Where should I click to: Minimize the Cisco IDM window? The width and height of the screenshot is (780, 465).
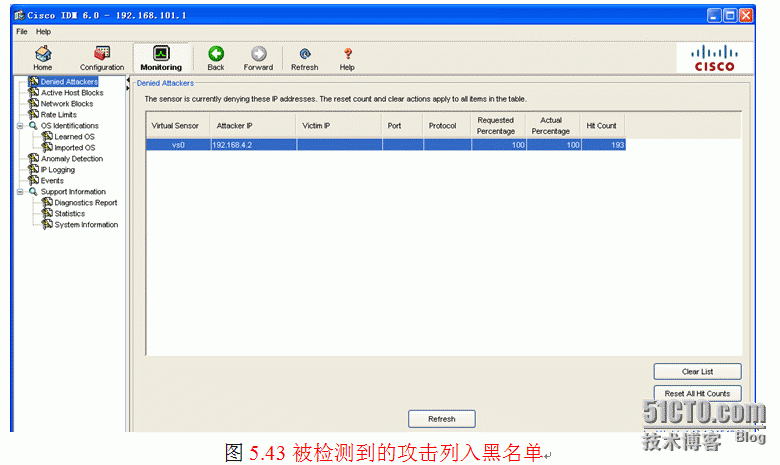tap(714, 15)
